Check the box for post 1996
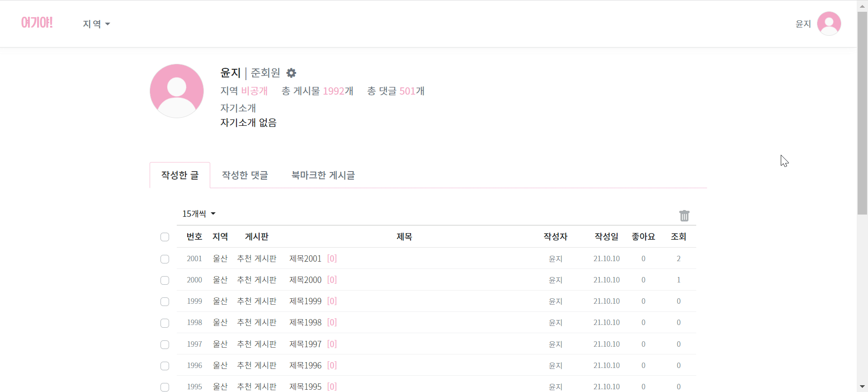Screen dimensions: 868x392 pos(165,366)
